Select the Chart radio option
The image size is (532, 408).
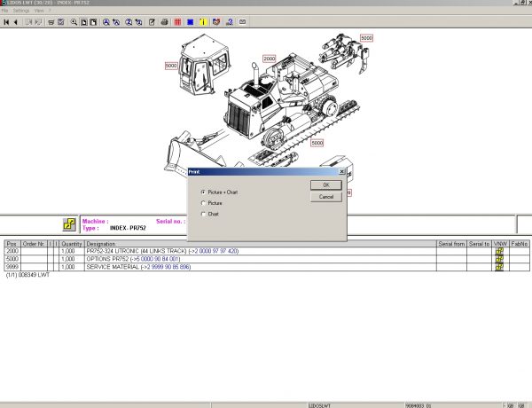point(203,214)
